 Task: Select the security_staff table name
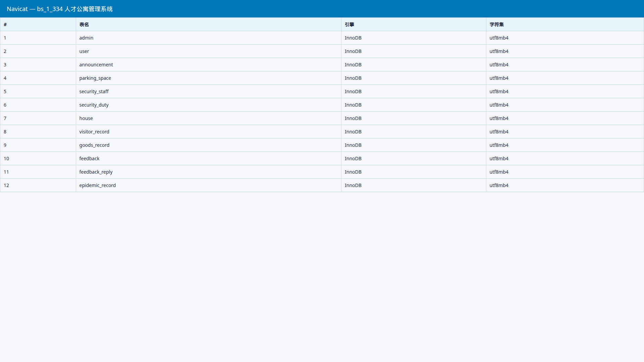94,92
